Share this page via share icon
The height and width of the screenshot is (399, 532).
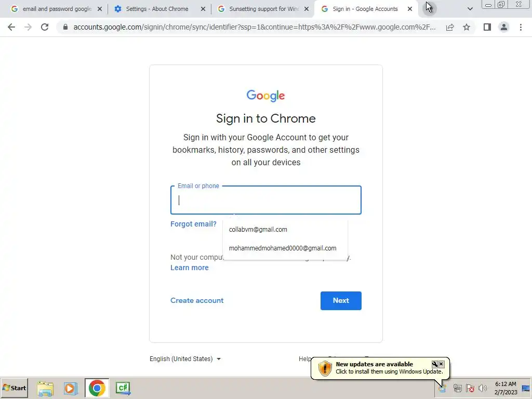tap(450, 27)
